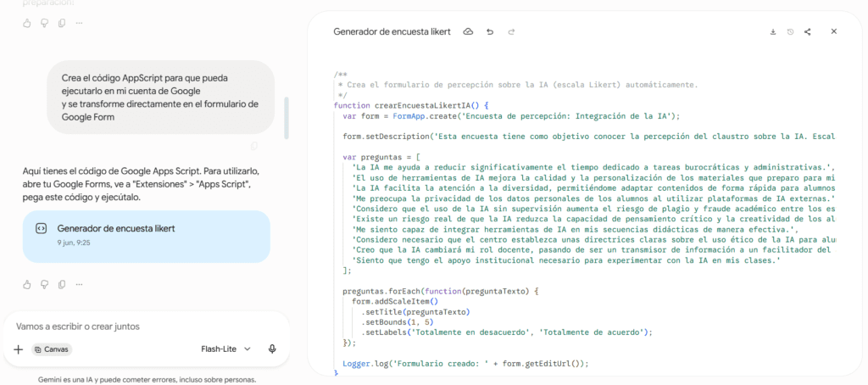
Task: Click the line 'Existe un riesgo real'
Action: [593, 219]
